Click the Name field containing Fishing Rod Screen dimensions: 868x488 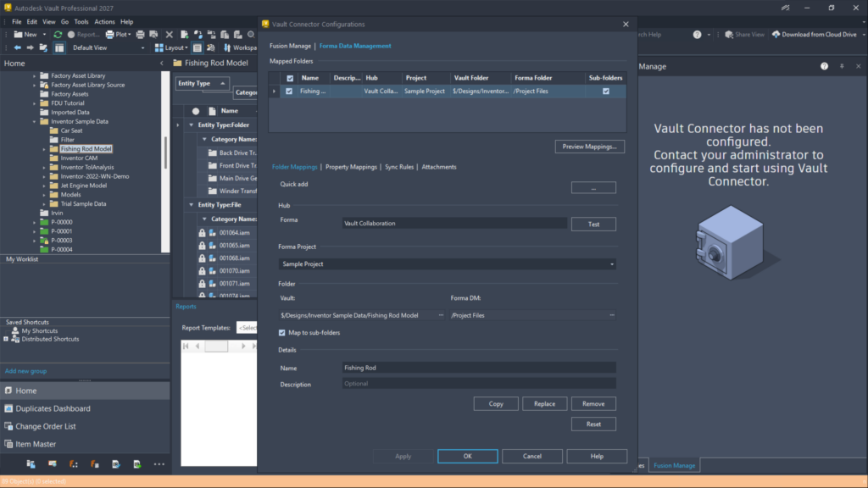click(479, 368)
